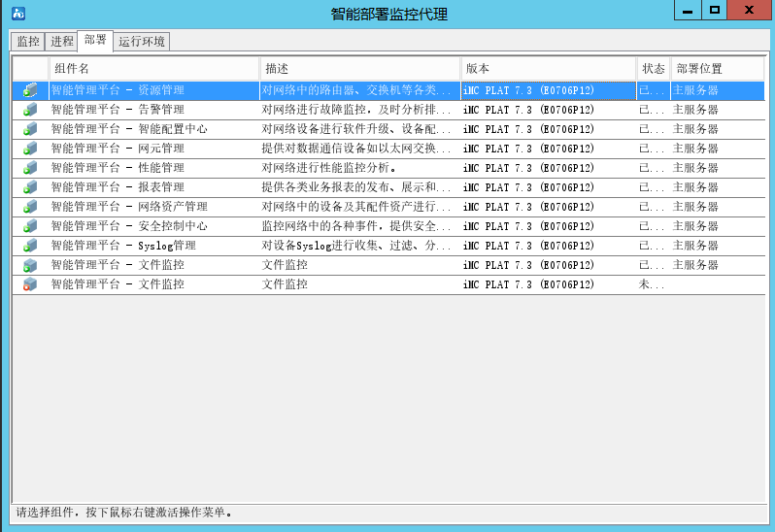This screenshot has width=775, height=532.
Task: Click 未... status of last row
Action: 652,284
